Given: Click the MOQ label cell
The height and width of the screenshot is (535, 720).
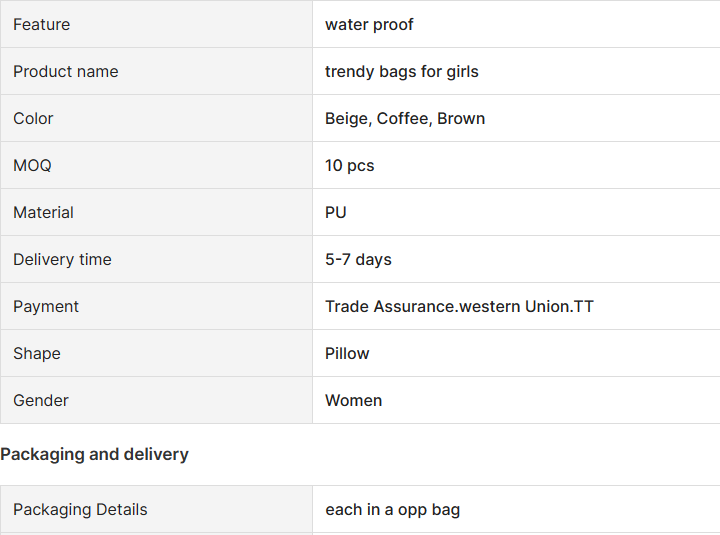Looking at the screenshot, I should click(156, 165).
